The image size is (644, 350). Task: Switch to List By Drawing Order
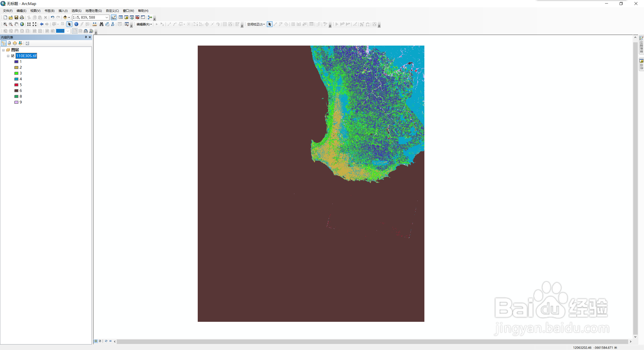(4, 43)
